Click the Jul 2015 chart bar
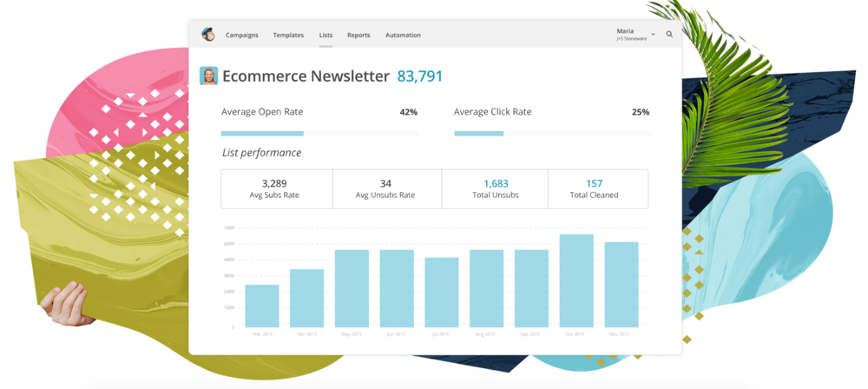Viewport: 868px width, 389px height. [442, 292]
